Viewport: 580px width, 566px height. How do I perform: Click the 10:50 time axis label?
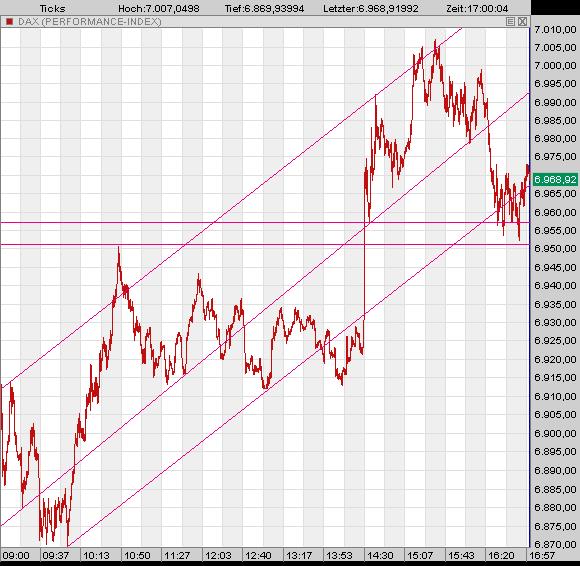[137, 556]
